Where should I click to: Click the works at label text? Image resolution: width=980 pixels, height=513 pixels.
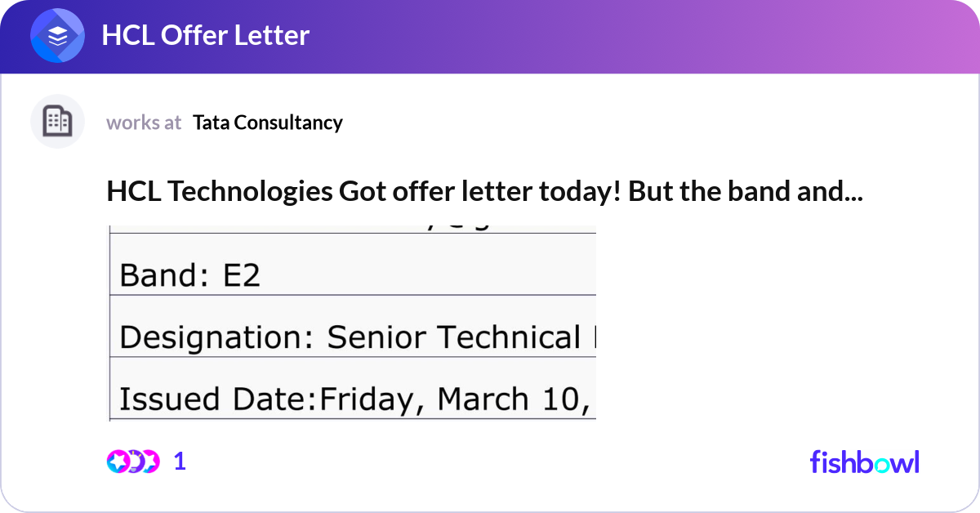(144, 123)
